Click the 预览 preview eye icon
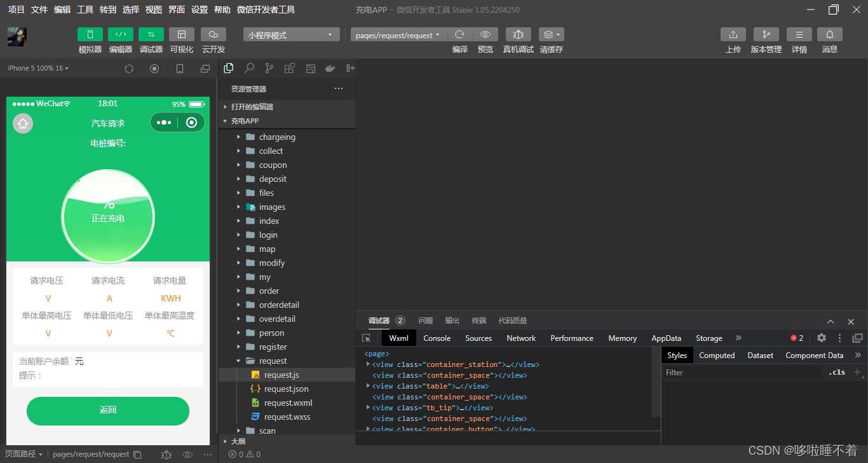The height and width of the screenshot is (463, 868). tap(485, 34)
